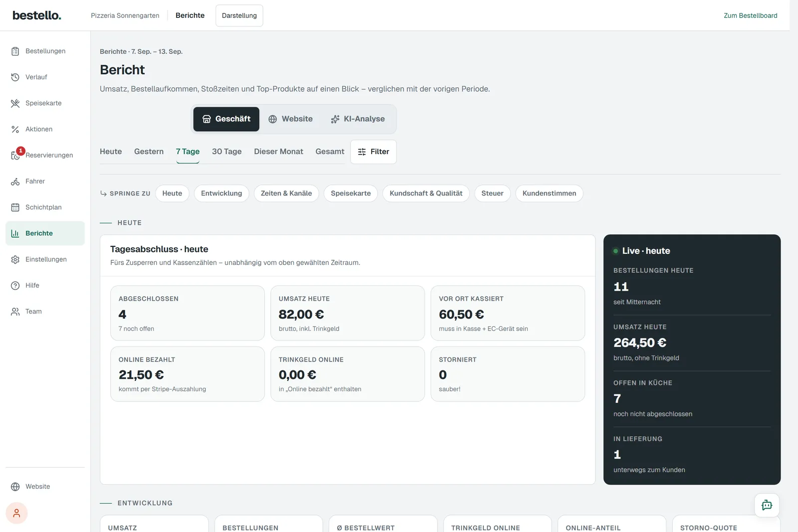This screenshot has height=532, width=798.
Task: Click the Abgeschlossen card showing 4
Action: point(188,313)
